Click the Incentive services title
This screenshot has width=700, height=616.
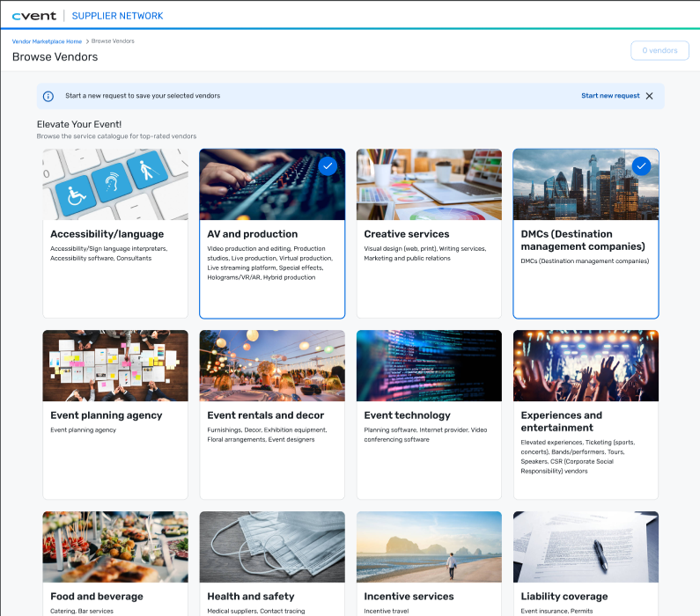409,597
